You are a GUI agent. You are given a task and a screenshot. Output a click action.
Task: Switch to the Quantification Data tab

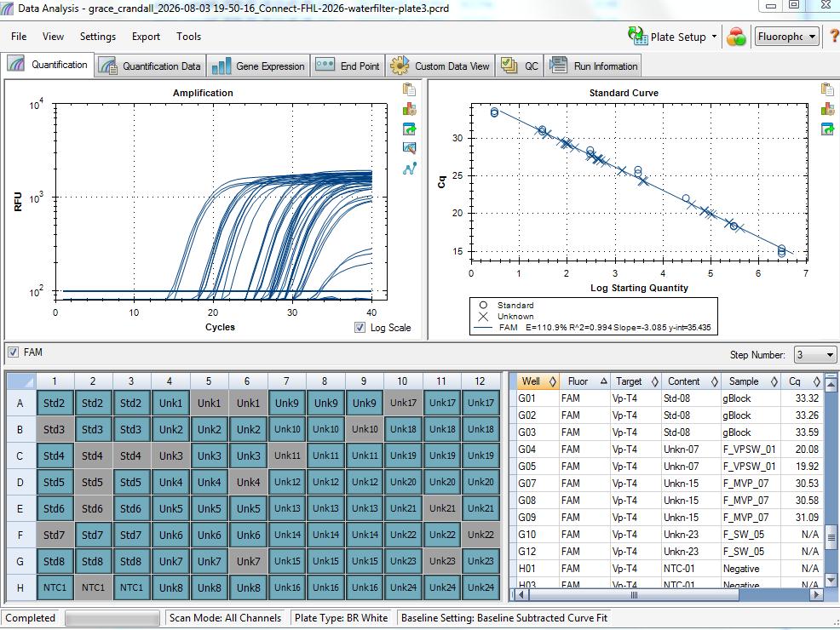pos(150,66)
